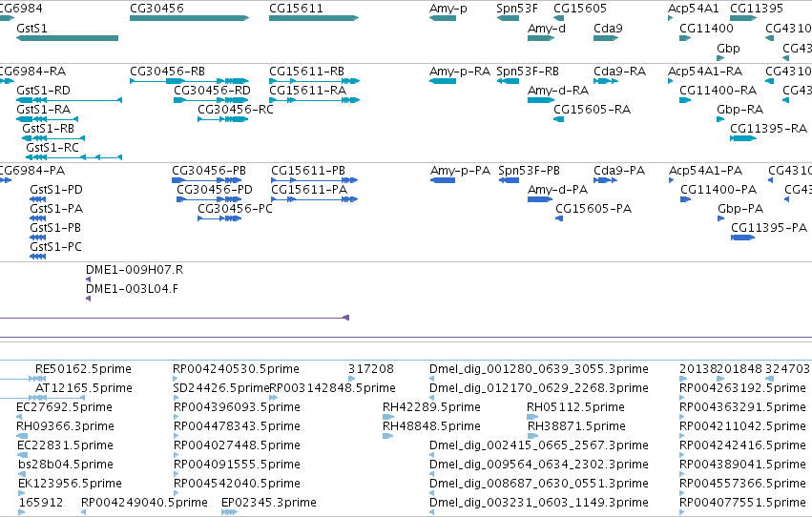812x517 pixels.
Task: Select protein GstS1-PB
Action: click(x=55, y=228)
